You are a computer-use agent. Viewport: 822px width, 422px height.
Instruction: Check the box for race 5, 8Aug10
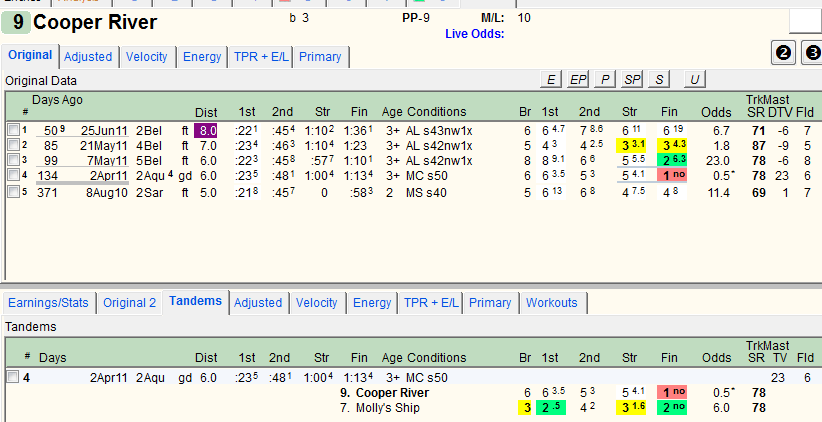point(13,192)
